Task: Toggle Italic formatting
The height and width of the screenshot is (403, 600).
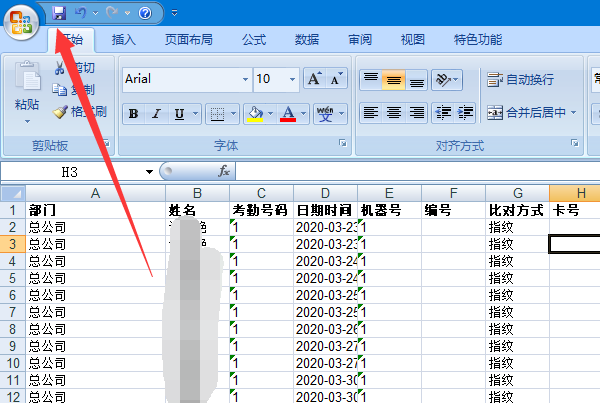Action: pyautogui.click(x=156, y=114)
